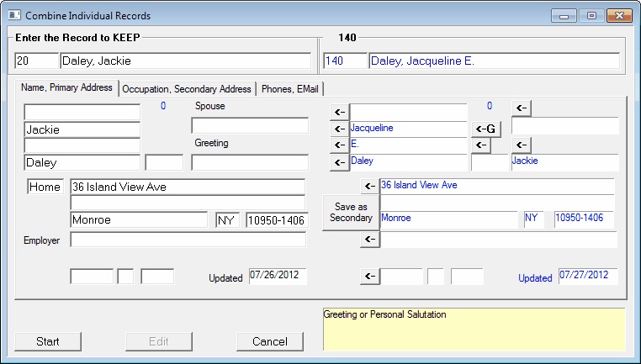Click left Daley last name field

click(x=82, y=162)
